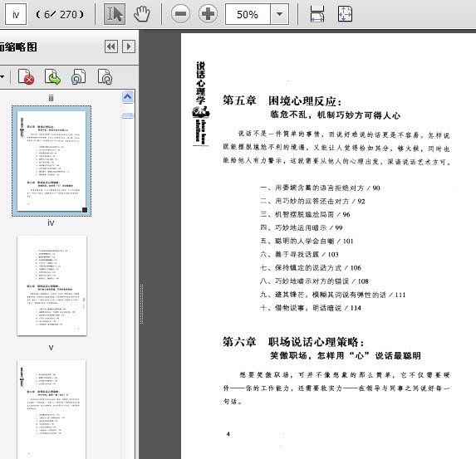476x459 pixels.
Task: Choose the fit full page view icon
Action: [345, 14]
